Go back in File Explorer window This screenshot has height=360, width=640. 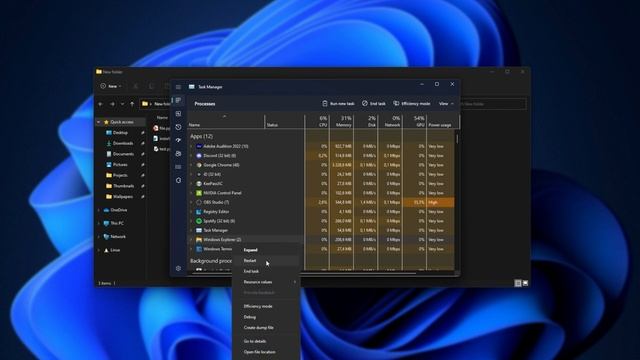point(100,104)
